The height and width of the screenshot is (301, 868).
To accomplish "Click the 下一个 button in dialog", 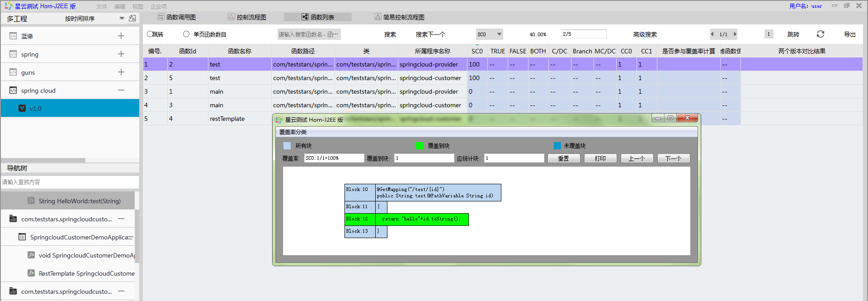I will [x=673, y=158].
